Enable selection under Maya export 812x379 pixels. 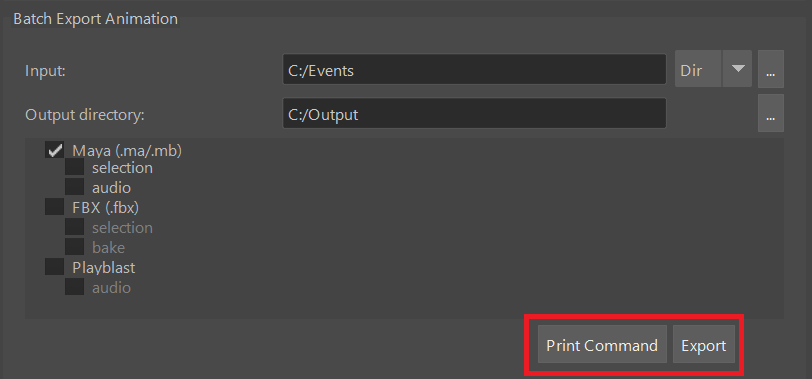point(75,167)
